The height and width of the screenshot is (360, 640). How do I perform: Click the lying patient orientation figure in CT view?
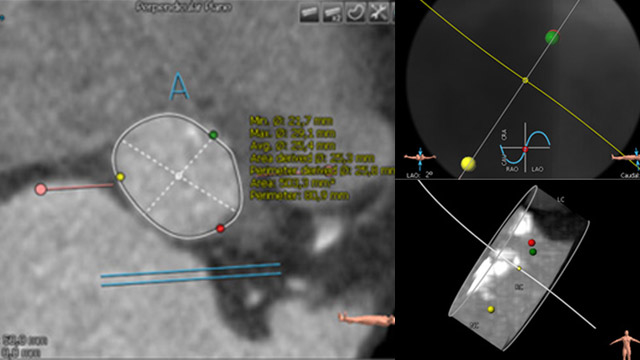pos(366,319)
